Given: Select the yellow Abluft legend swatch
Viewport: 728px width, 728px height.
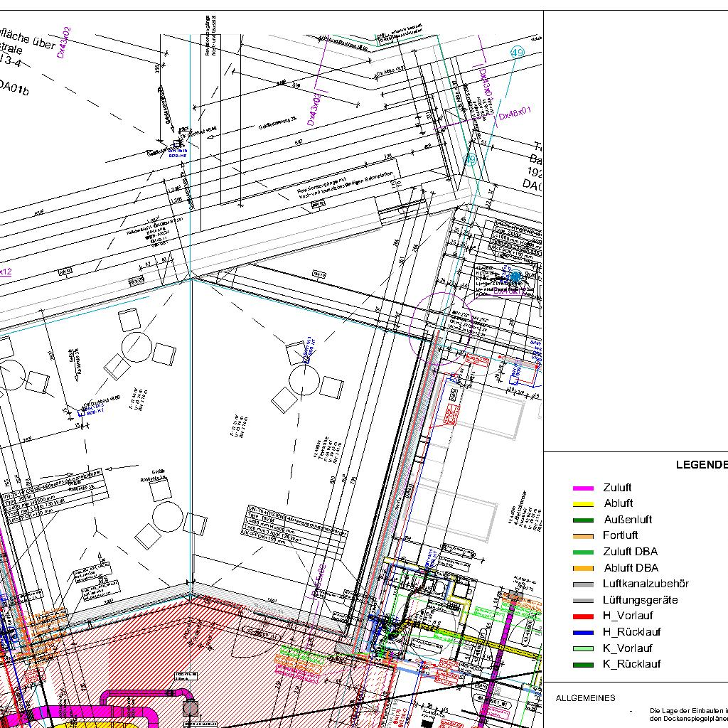Looking at the screenshot, I should [x=583, y=504].
